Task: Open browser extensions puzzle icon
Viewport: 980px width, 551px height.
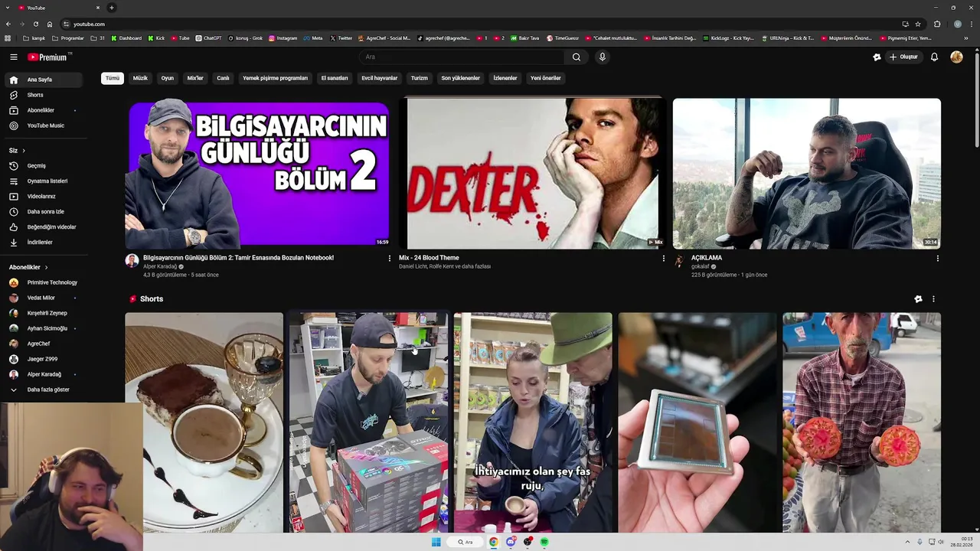Action: pyautogui.click(x=937, y=24)
